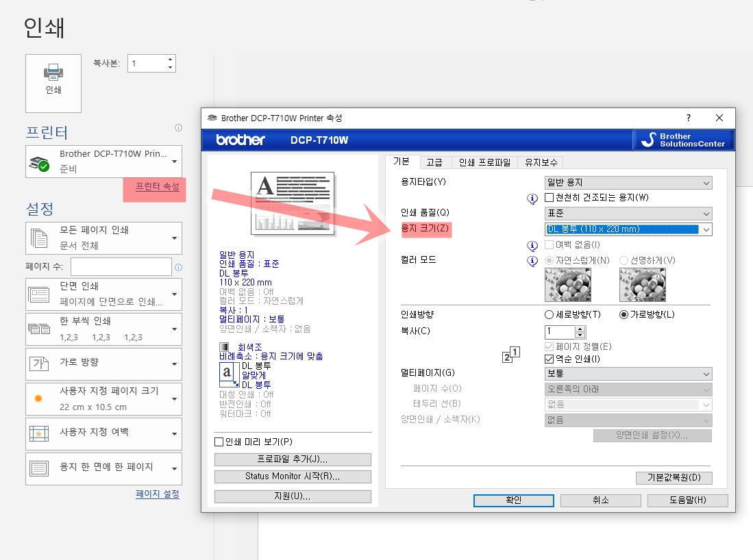
Task: Click the Status Monitor 시작 button
Action: [x=293, y=476]
